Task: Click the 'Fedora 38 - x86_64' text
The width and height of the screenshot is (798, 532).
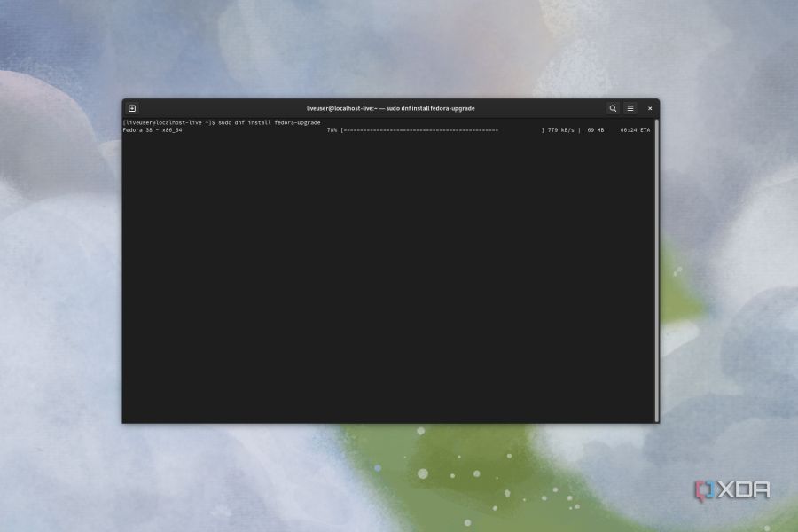Action: tap(153, 130)
